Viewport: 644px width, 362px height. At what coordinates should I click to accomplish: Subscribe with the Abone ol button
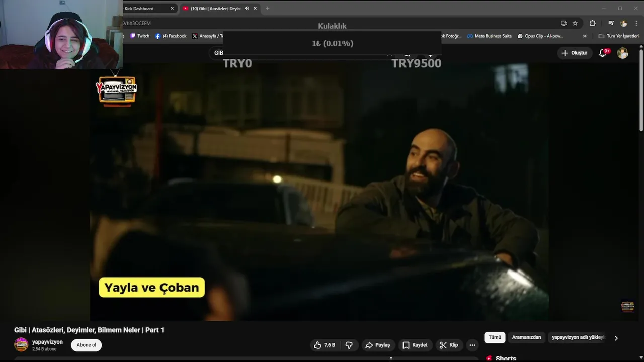86,345
